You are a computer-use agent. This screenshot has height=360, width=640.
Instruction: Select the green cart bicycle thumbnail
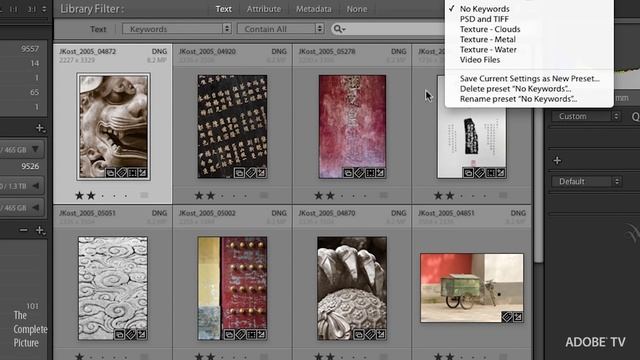pyautogui.click(x=472, y=288)
